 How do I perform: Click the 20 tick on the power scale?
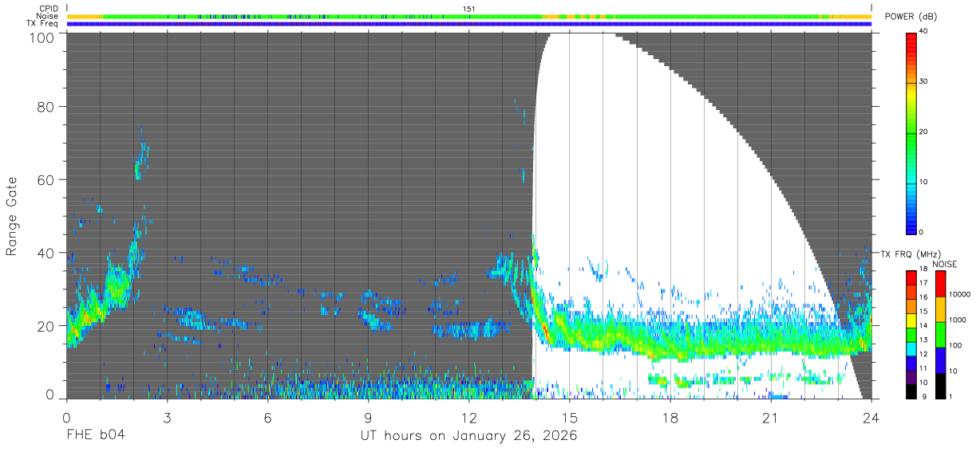click(x=923, y=132)
